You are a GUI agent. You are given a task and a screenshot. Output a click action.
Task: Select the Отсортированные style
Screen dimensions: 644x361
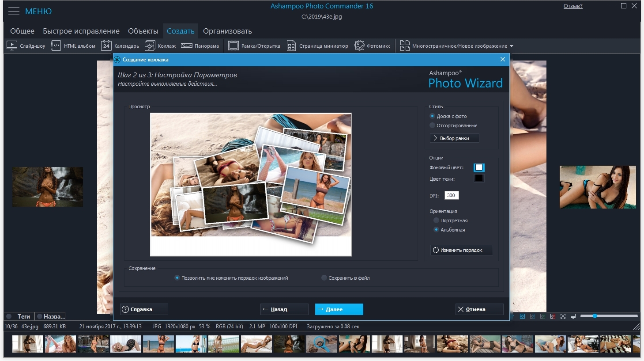point(453,125)
